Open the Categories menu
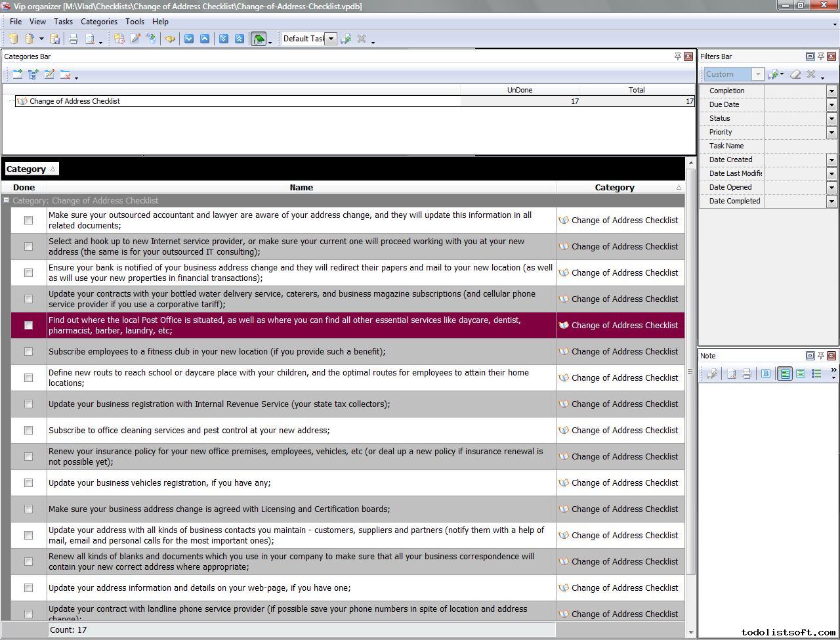840x640 pixels. [98, 22]
